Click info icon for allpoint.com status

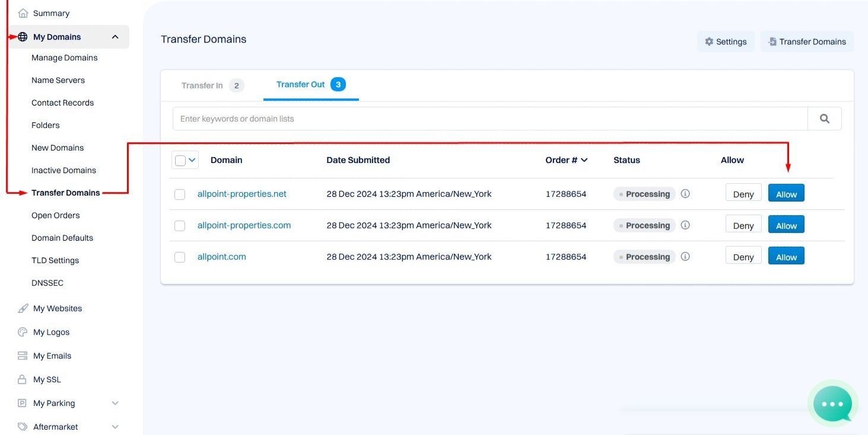pos(685,257)
